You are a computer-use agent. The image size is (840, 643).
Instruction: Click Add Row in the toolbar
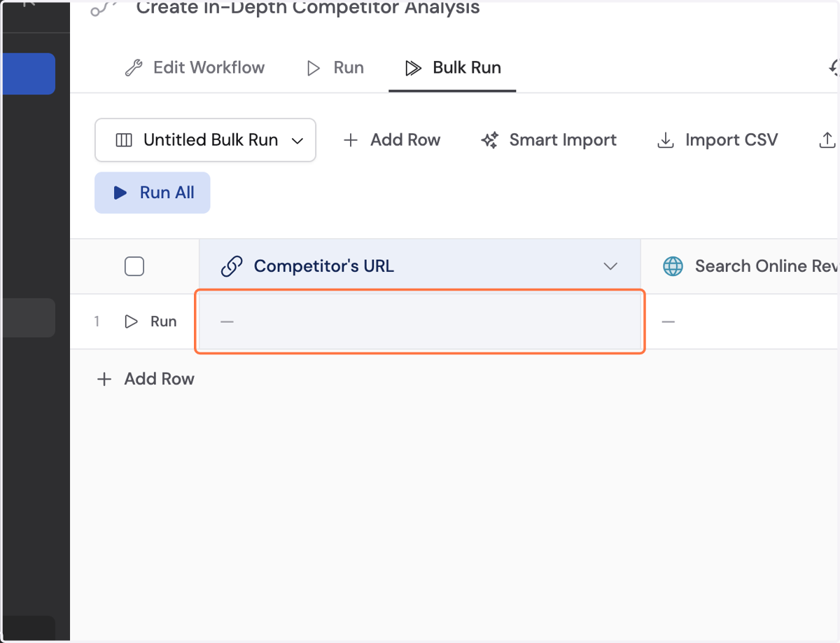point(392,140)
